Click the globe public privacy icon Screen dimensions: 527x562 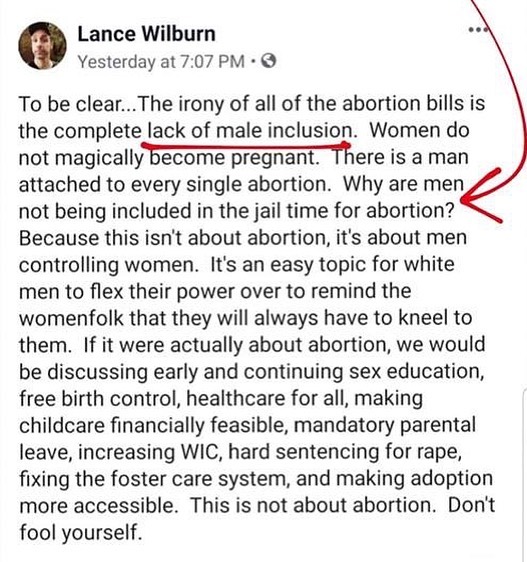[x=269, y=61]
